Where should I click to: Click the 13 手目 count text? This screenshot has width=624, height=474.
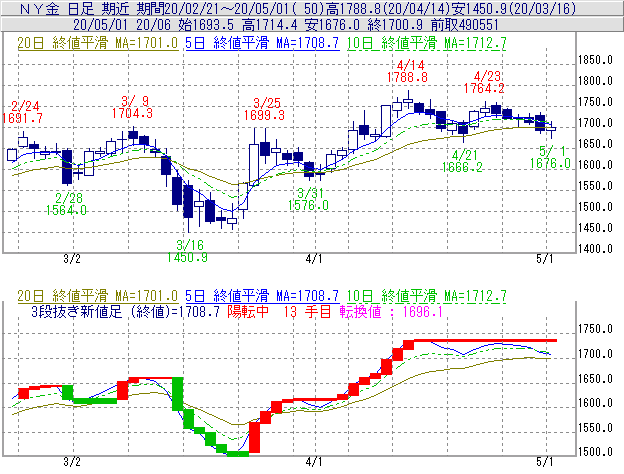[308, 312]
